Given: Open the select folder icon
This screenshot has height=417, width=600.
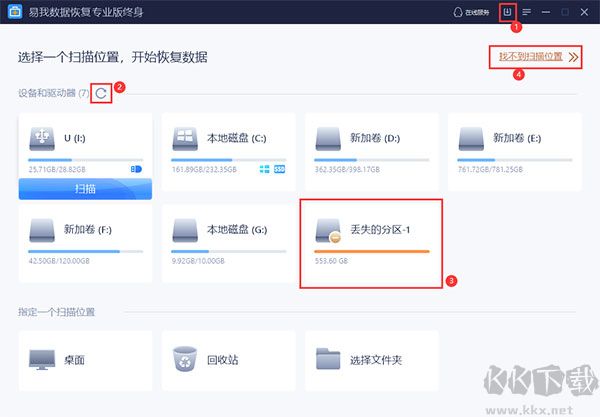Looking at the screenshot, I should [328, 359].
